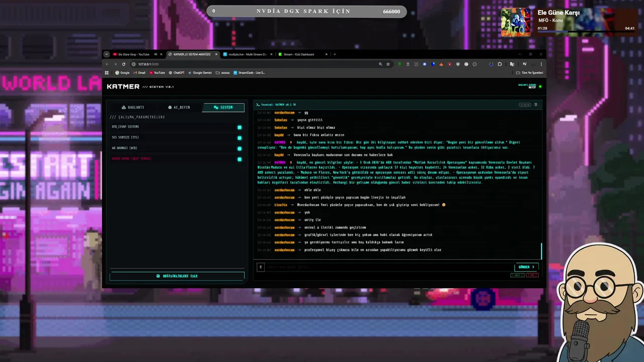Screen dimensions: 644x362
Task: Toggle the AĞ ARAMASI (WEB) switch
Action: 239,148
